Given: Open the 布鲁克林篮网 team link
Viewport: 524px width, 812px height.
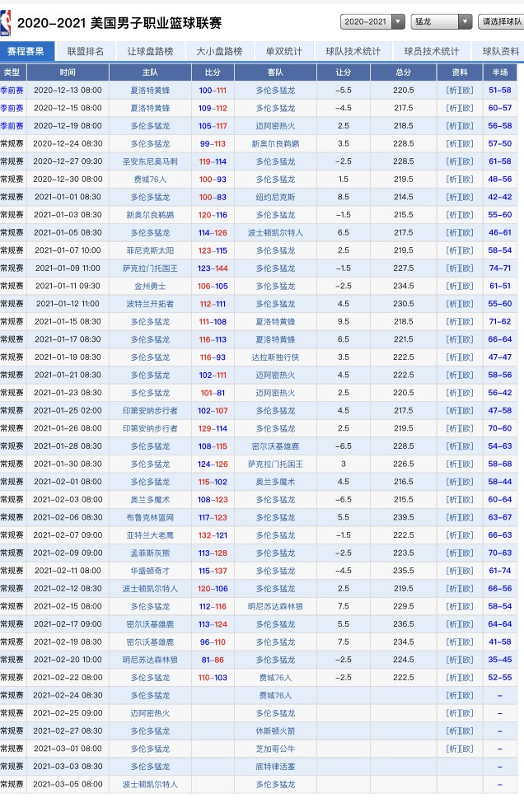Looking at the screenshot, I should coord(150,517).
